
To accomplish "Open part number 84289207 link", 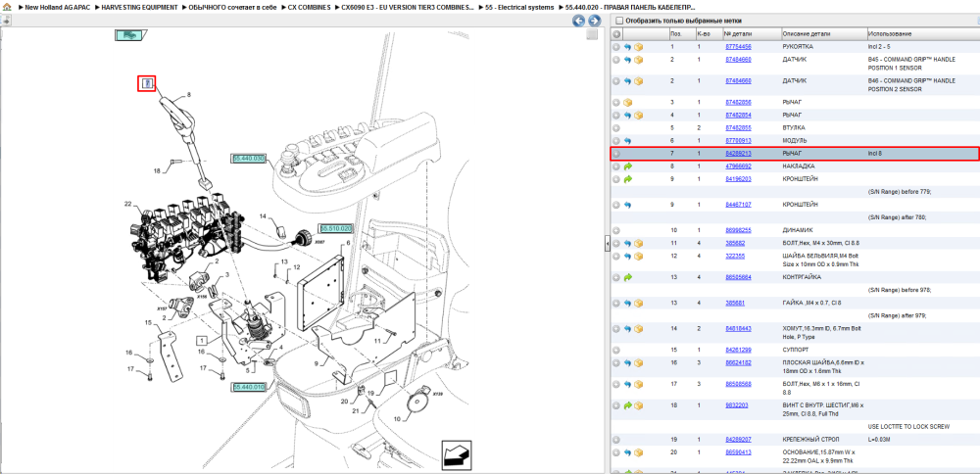I will pos(738,440).
